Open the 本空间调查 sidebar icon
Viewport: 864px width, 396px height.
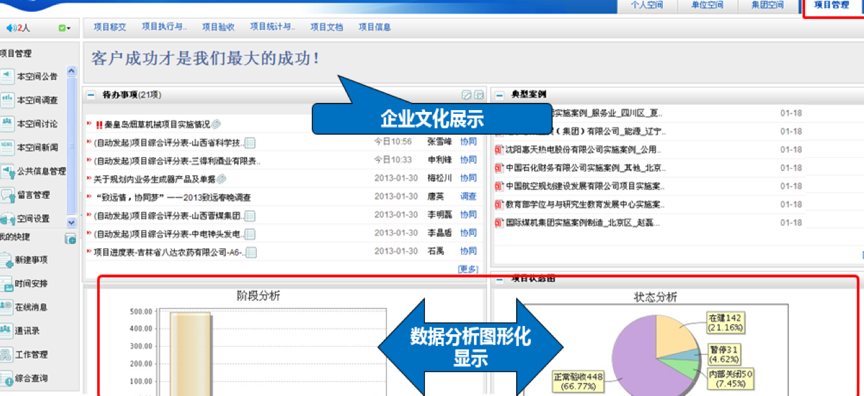pos(7,101)
